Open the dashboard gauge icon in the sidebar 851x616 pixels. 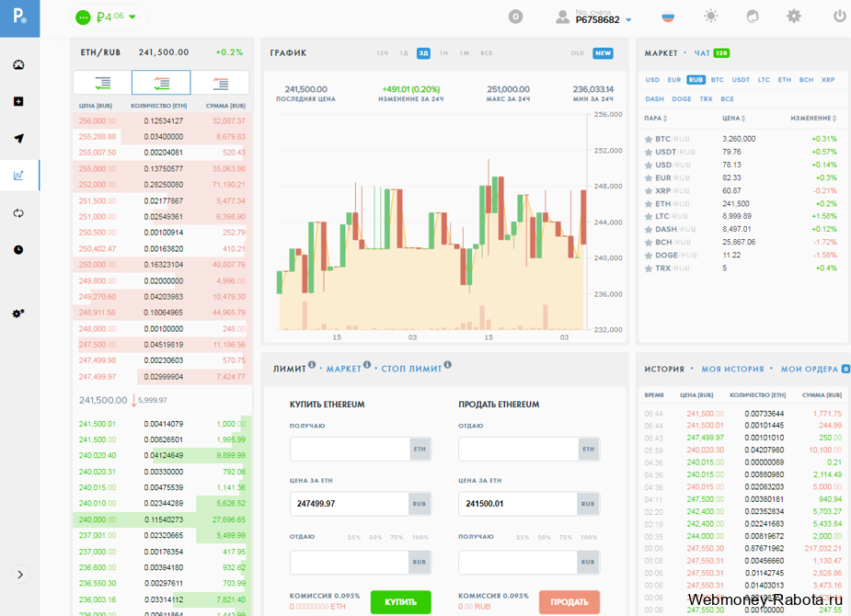pos(18,65)
